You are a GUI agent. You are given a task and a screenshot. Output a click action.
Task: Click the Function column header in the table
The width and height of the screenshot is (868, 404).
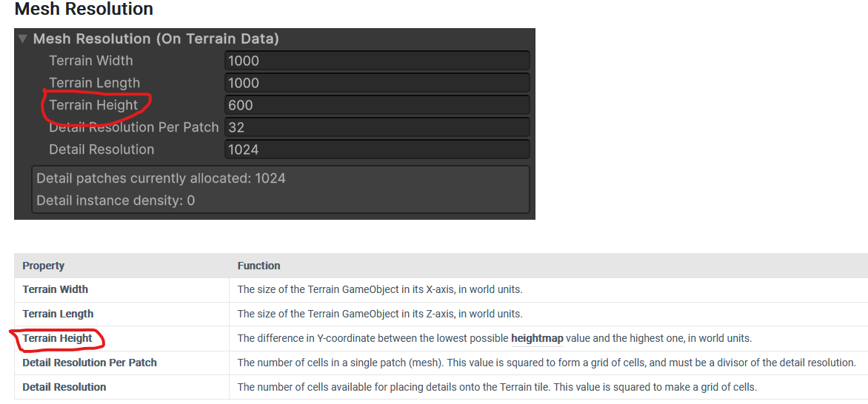tap(258, 266)
